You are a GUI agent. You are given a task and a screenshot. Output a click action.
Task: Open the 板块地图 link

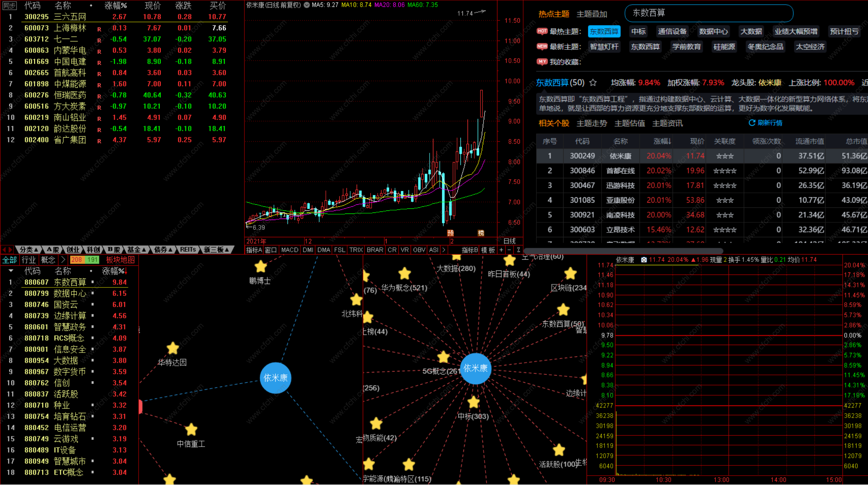[120, 260]
